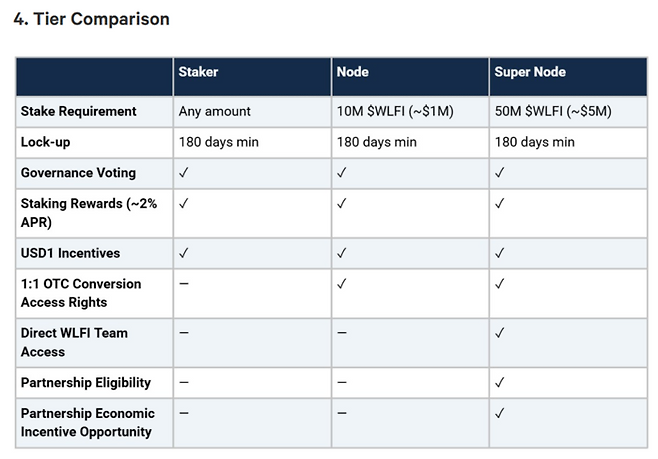
Task: Click the "Any amount" cell
Action: 215,111
